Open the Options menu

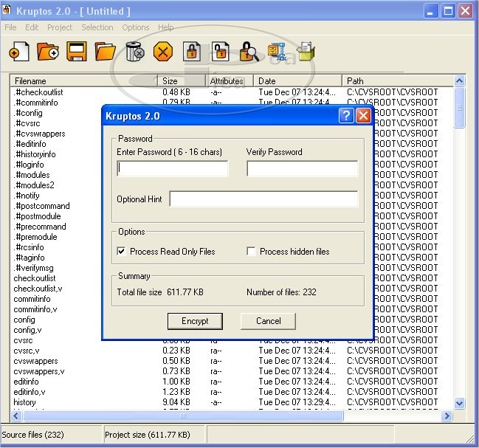(136, 27)
